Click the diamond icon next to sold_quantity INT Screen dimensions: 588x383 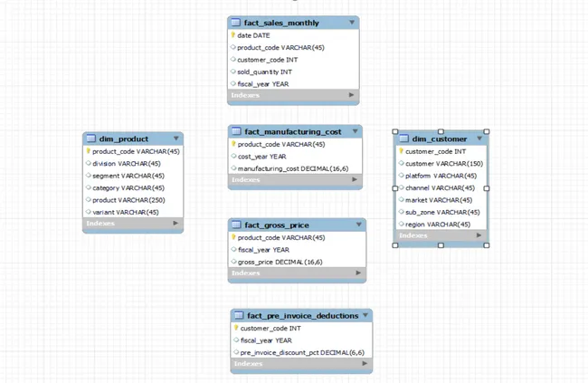(233, 72)
